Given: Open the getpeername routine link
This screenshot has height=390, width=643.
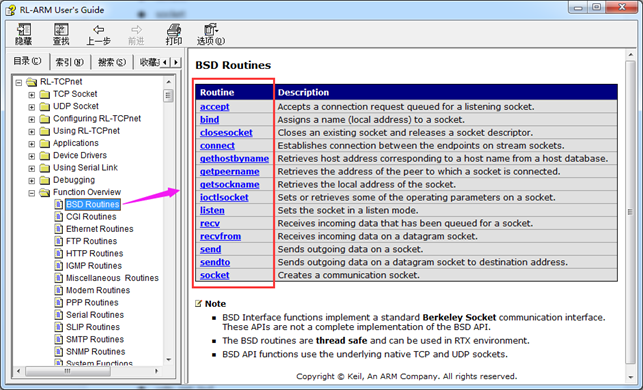Looking at the screenshot, I should (x=230, y=171).
